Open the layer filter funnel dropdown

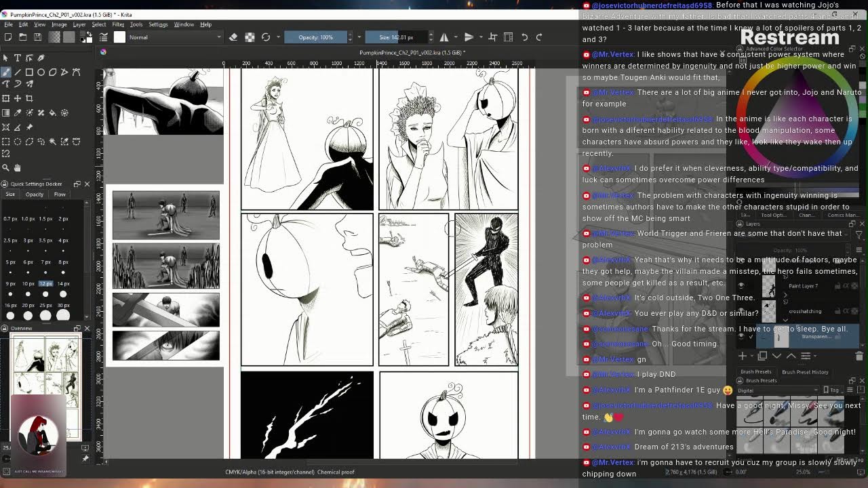(859, 235)
